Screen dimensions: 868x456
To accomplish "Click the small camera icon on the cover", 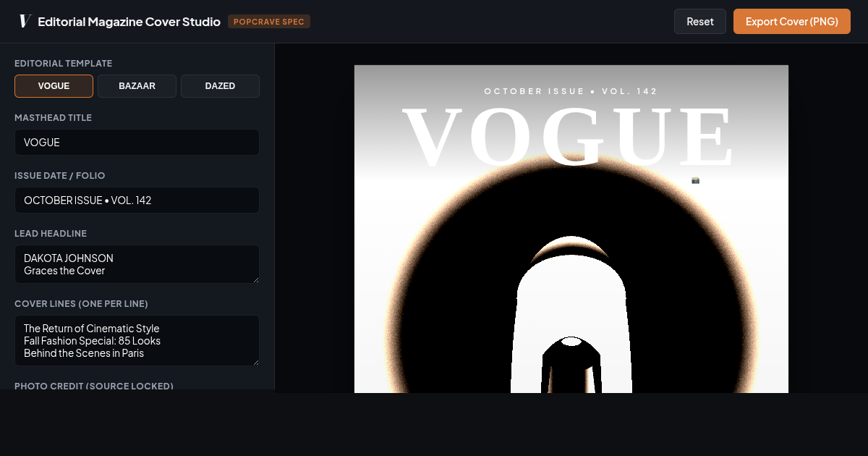I will [695, 180].
